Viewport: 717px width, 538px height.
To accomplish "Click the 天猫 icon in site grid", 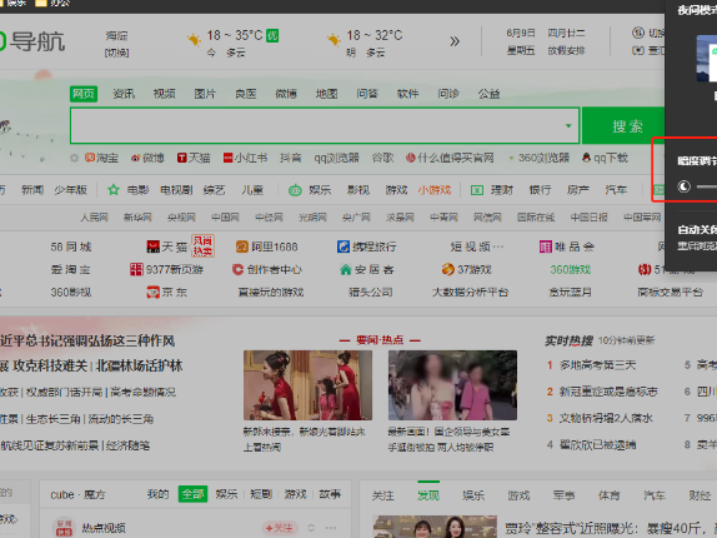I will 153,247.
